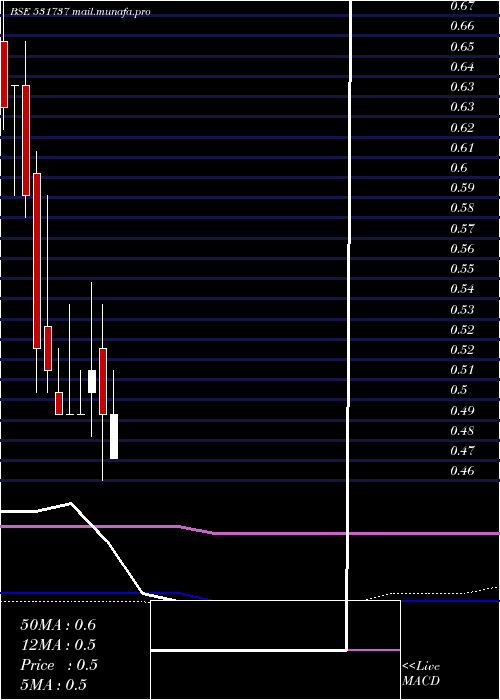Select the 50MA : 0.6 legend entry
Image resolution: width=500 pixels, height=700 pixels.
pyautogui.click(x=58, y=625)
